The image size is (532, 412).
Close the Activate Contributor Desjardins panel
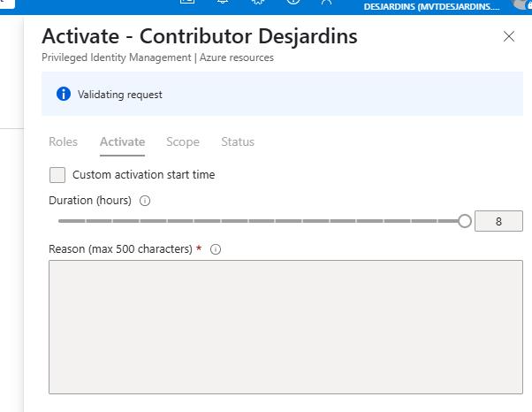coord(509,36)
